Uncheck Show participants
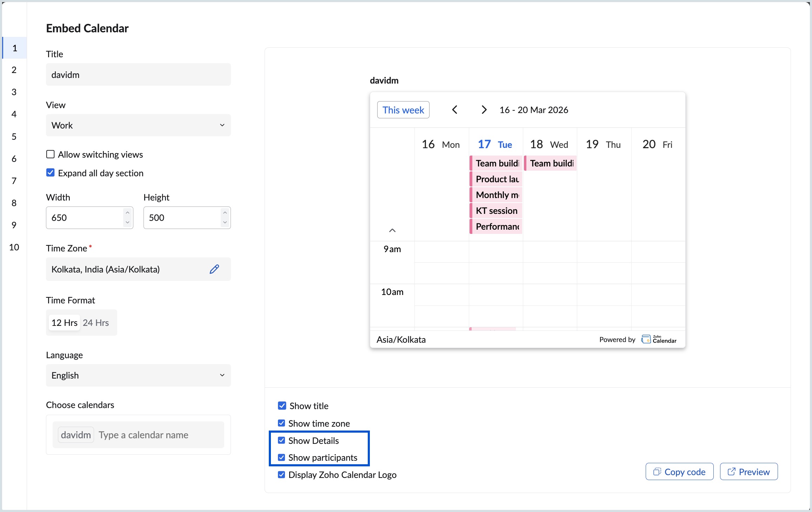Screen dimensions: 812x512 tap(281, 457)
